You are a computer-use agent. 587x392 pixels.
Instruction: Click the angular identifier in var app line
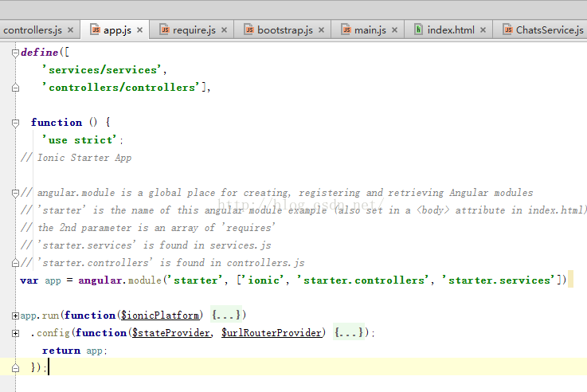coord(100,280)
